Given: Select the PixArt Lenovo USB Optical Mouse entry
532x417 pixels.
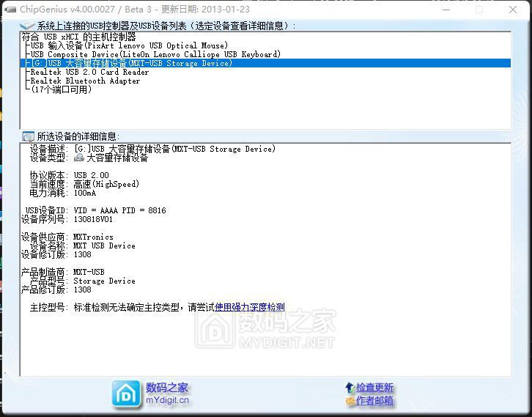Looking at the screenshot, I should 129,45.
